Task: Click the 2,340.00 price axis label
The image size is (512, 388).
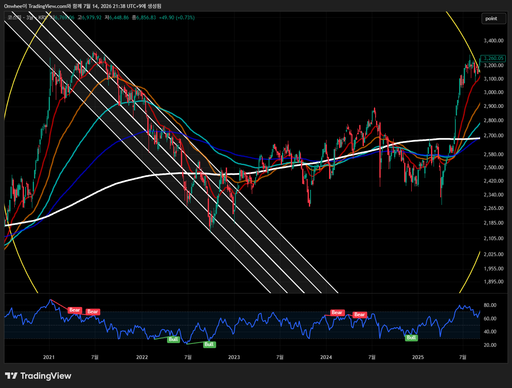Action: point(493,195)
